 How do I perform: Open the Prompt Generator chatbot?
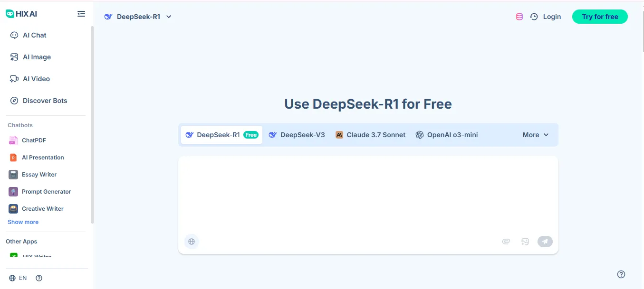click(47, 192)
